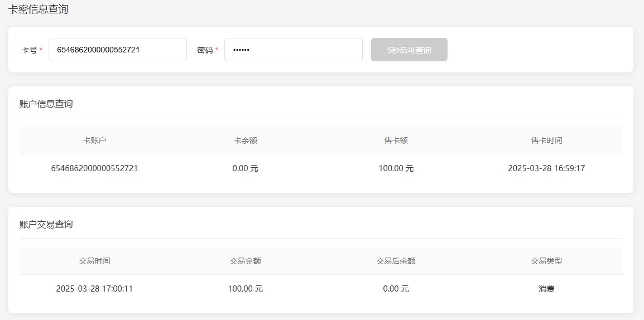Click the 交易后余额 column header
The image size is (644, 320).
click(x=396, y=261)
